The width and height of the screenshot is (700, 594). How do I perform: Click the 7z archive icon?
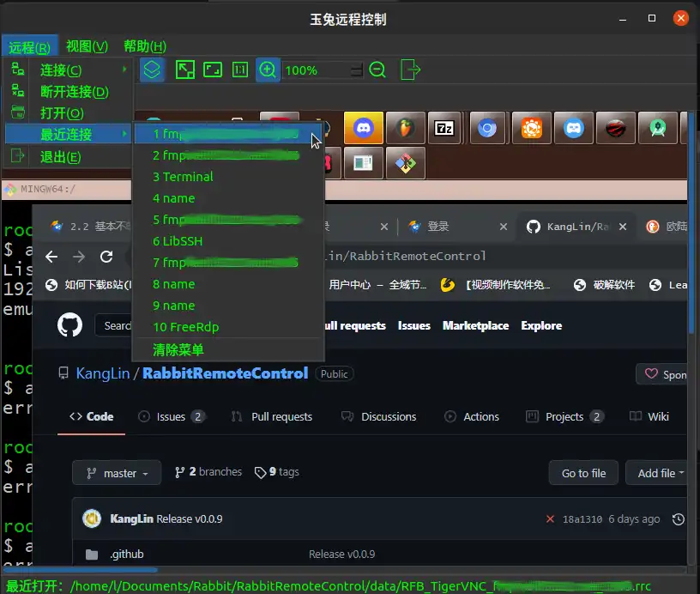tap(444, 128)
